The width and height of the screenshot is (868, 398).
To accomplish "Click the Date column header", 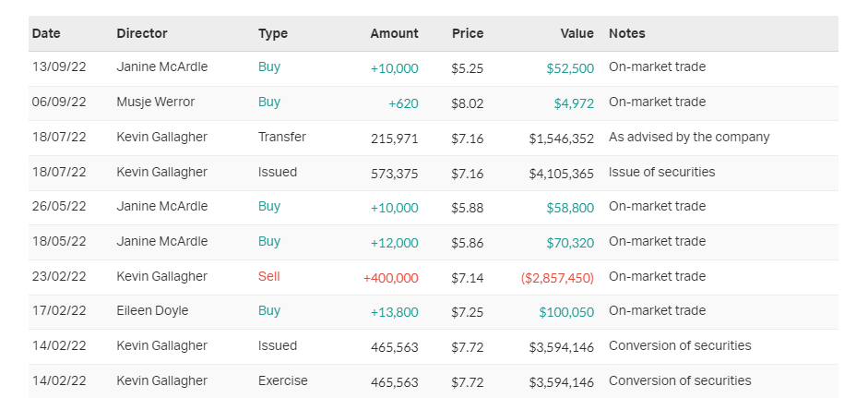I will coord(46,33).
